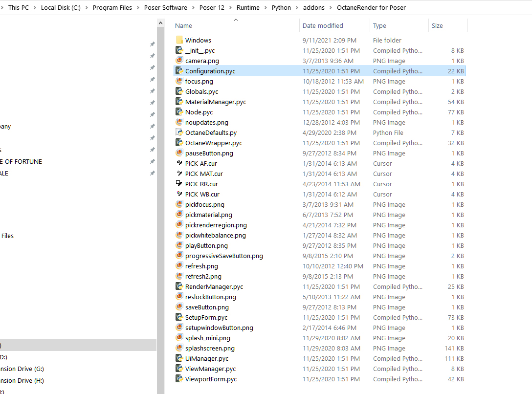Select reslockButton.png file name
The image size is (532, 394).
[210, 297]
